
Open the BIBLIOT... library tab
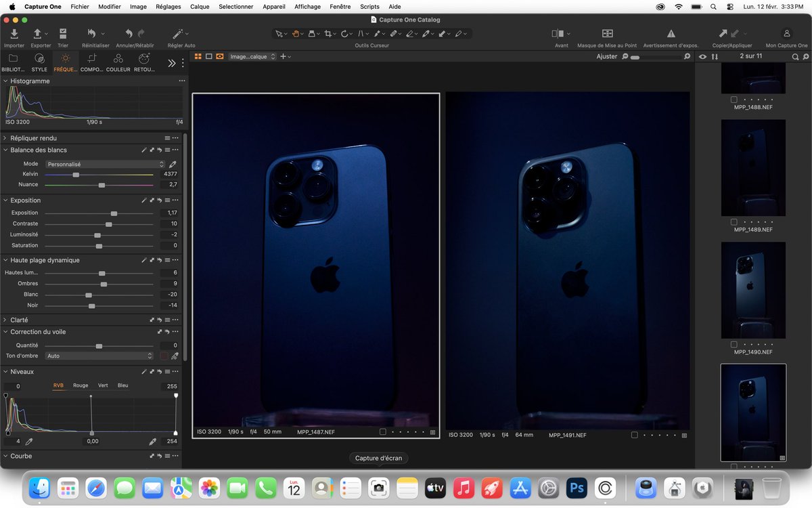tap(14, 63)
